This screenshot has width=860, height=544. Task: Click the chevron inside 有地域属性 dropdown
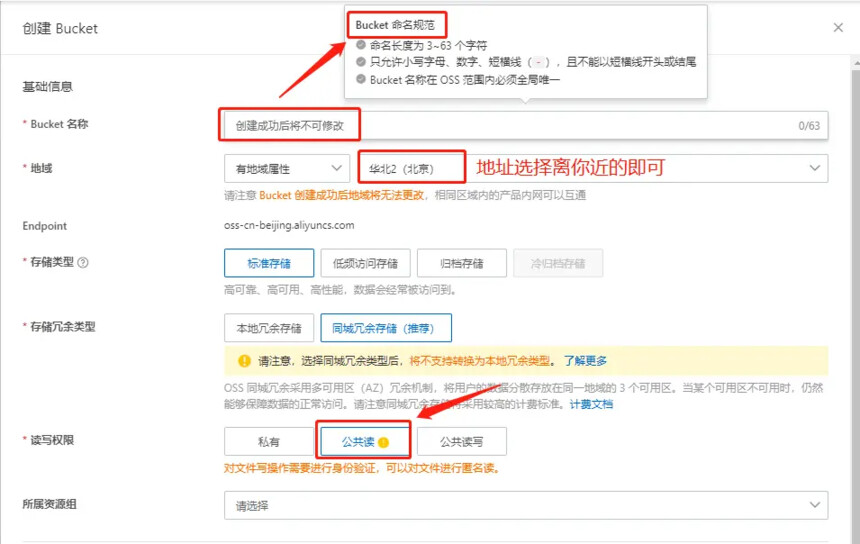point(337,168)
